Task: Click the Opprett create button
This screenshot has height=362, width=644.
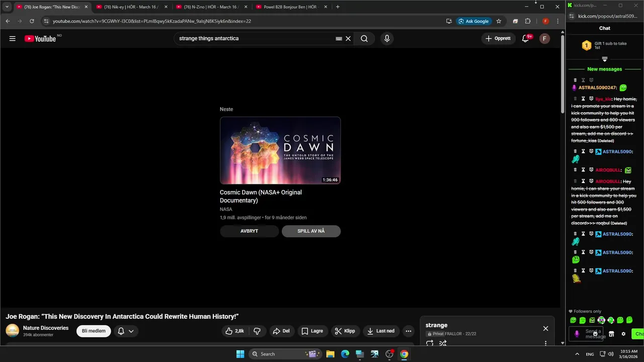Action: pos(498,39)
